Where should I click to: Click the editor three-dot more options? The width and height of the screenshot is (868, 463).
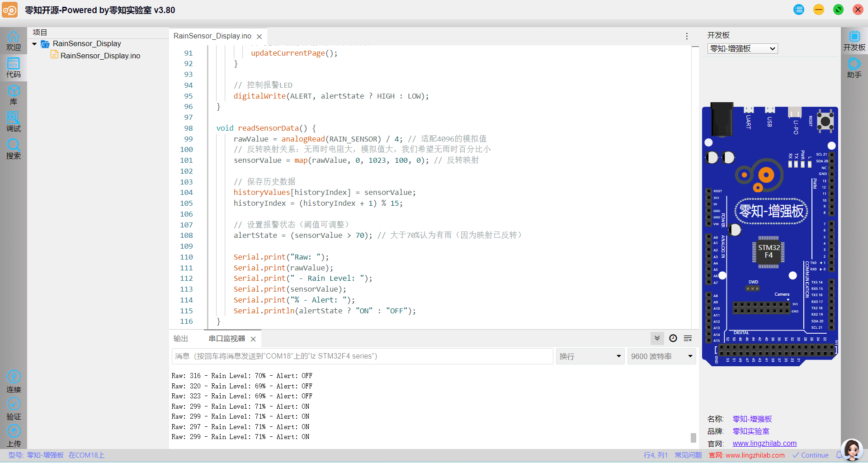pos(687,36)
